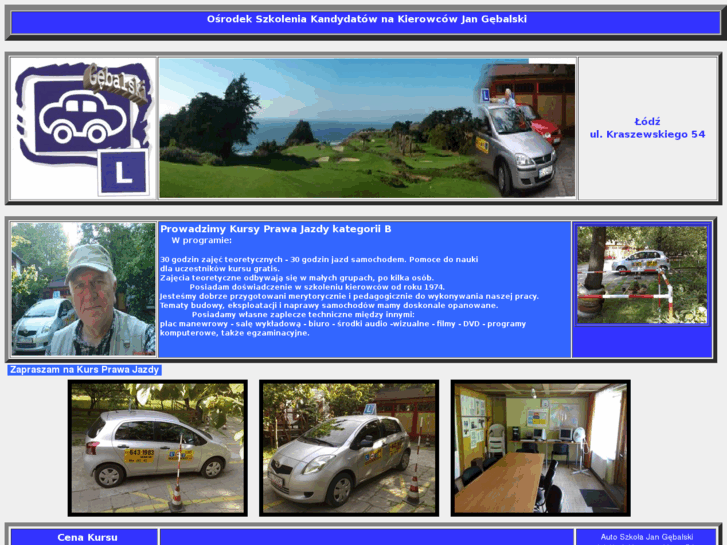Screen dimensions: 727x545
Task: Click line 'komputerowe, także egzaminacyjne.'
Action: 235,333
